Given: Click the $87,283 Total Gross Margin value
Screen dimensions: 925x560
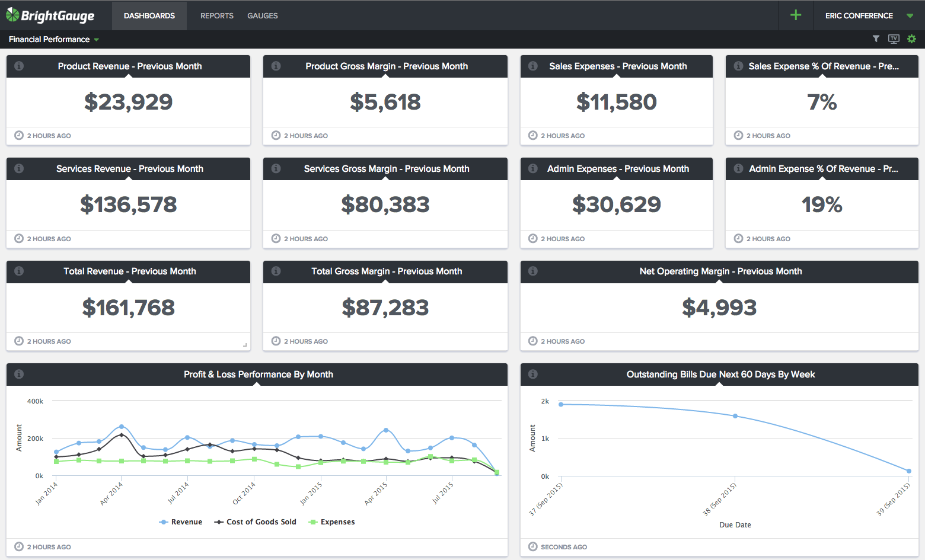Looking at the screenshot, I should pyautogui.click(x=385, y=308).
